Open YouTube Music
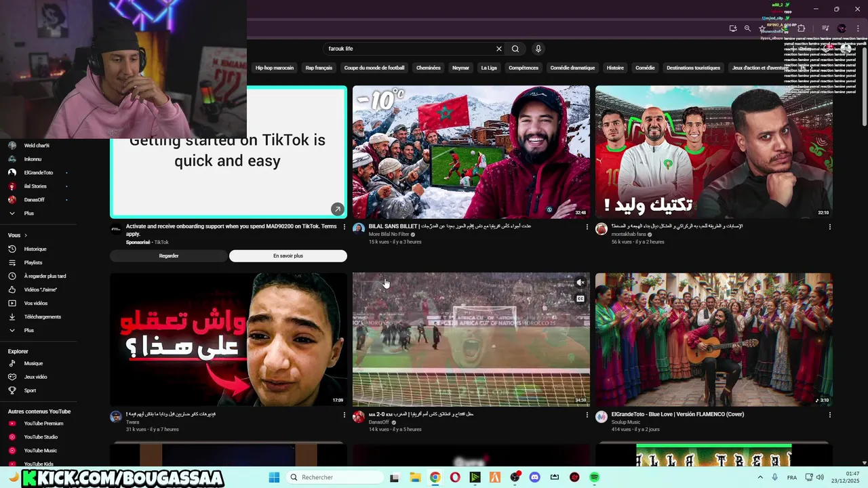 (x=40, y=451)
